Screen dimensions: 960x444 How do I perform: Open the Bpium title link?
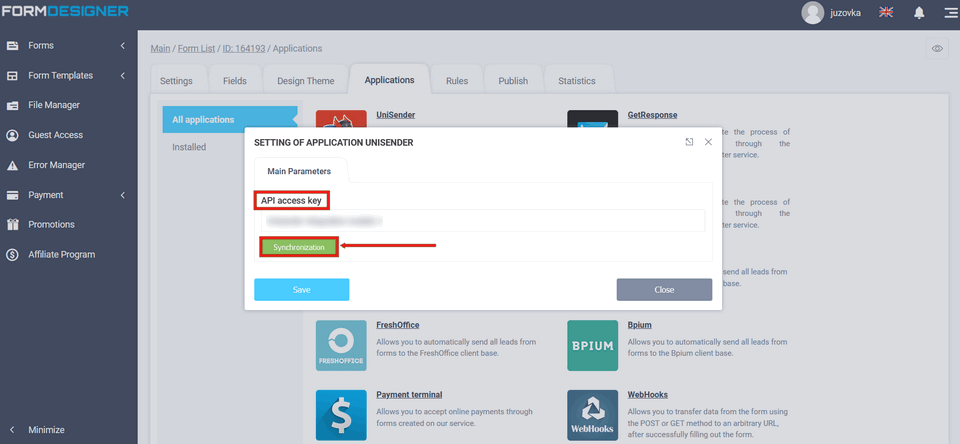tap(640, 325)
